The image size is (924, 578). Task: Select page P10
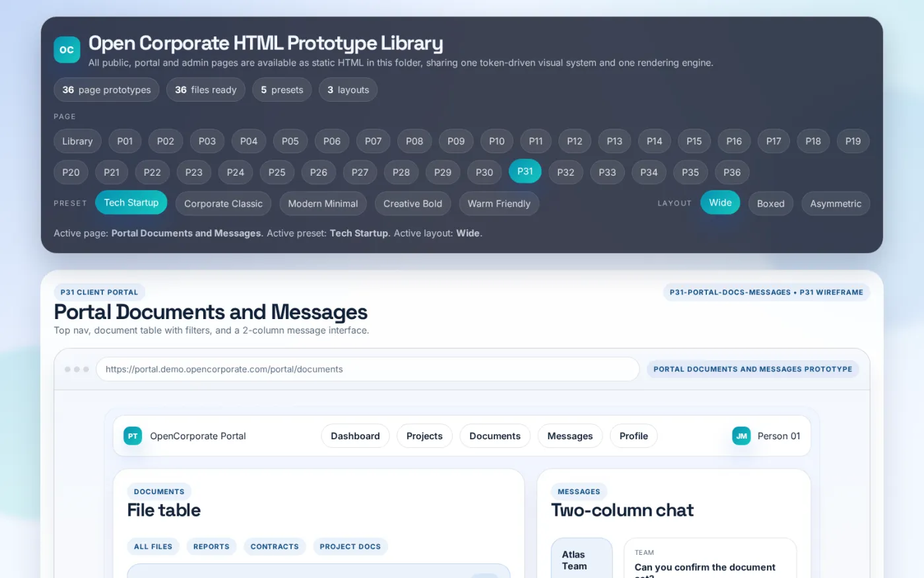coord(497,141)
